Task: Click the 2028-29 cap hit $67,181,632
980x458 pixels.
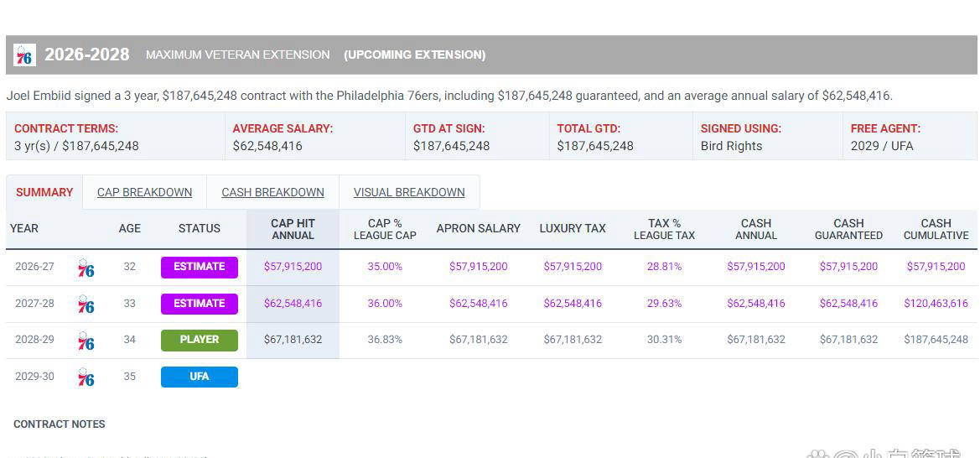Action: pyautogui.click(x=293, y=340)
